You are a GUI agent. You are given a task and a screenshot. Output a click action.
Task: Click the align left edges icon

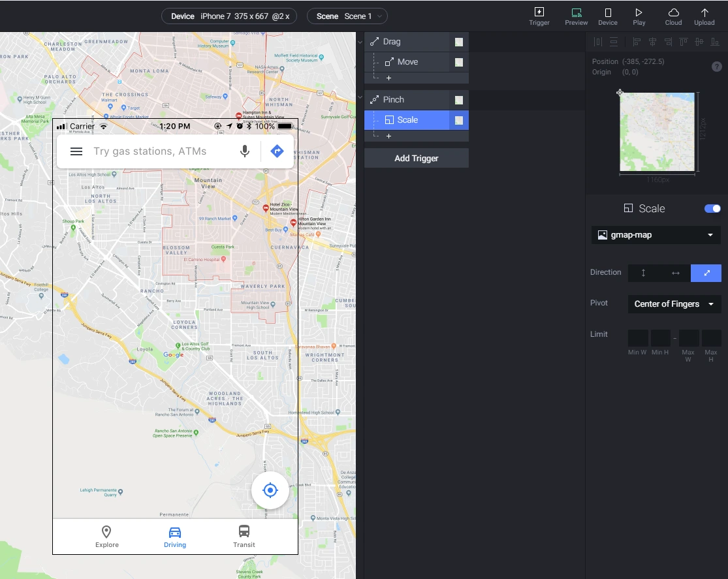[x=637, y=42]
